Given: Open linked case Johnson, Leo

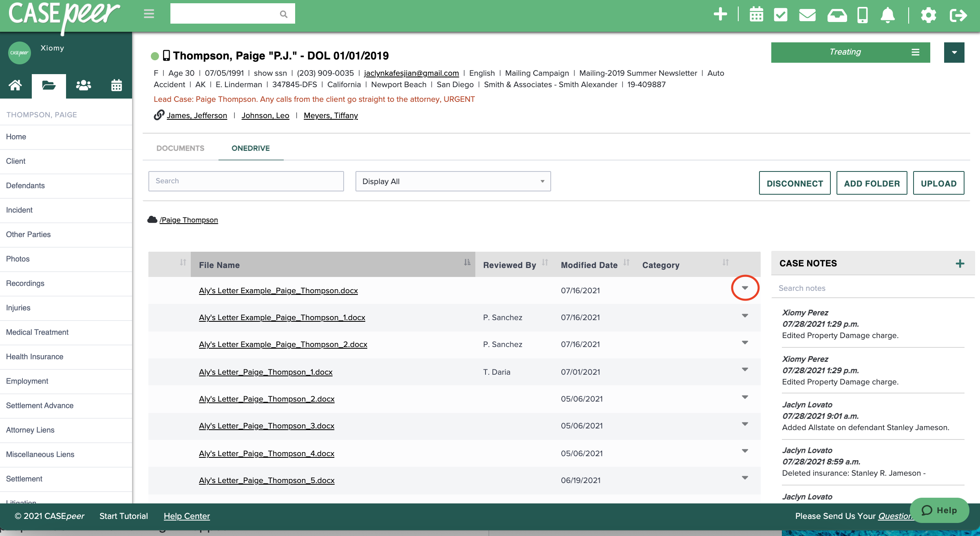Looking at the screenshot, I should pos(265,115).
